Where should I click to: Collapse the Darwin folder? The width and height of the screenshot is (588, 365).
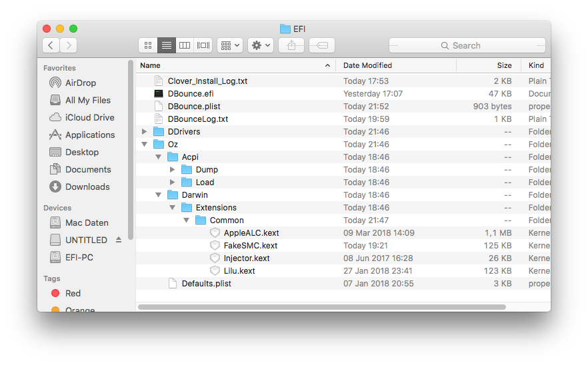click(158, 195)
